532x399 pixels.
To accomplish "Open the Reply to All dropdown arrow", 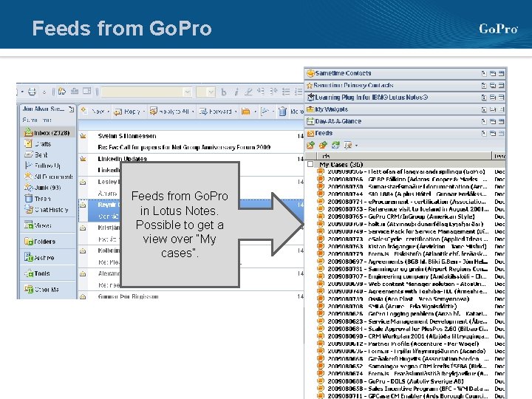I will (x=193, y=112).
